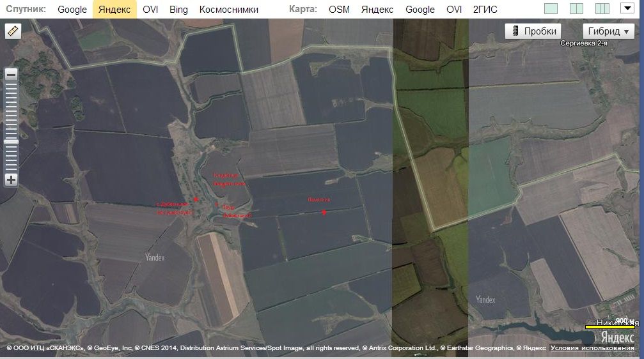Select the ruler distance measurement tool
Image resolution: width=644 pixels, height=359 pixels.
point(13,31)
